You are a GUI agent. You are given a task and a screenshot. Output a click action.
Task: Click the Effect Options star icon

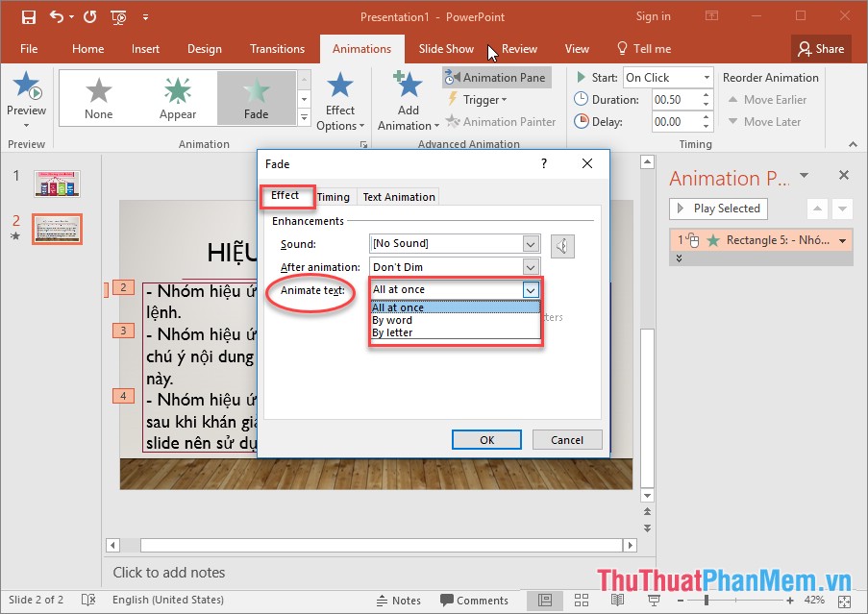[340, 86]
